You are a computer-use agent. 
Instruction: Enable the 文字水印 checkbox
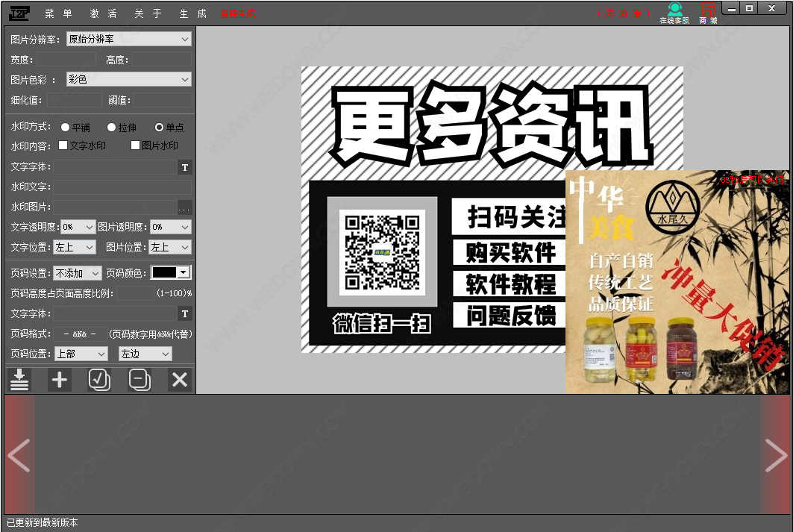pyautogui.click(x=83, y=145)
